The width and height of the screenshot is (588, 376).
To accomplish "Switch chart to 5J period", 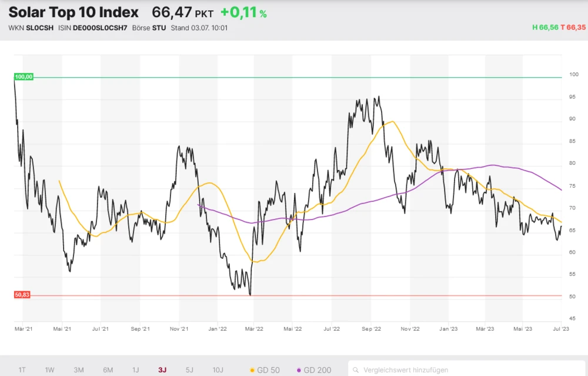I will (189, 370).
